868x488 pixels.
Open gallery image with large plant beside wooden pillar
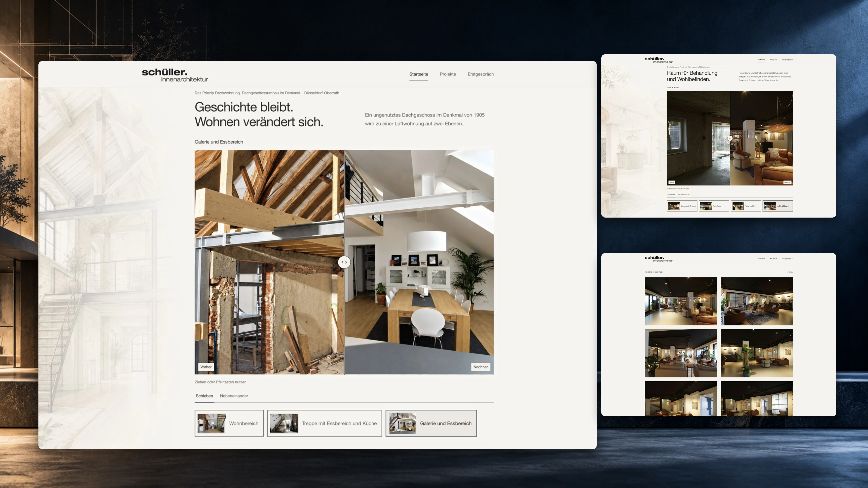pyautogui.click(x=757, y=353)
